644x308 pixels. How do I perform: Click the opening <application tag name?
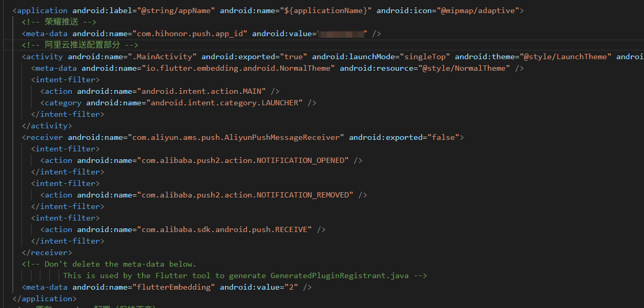tap(42, 10)
